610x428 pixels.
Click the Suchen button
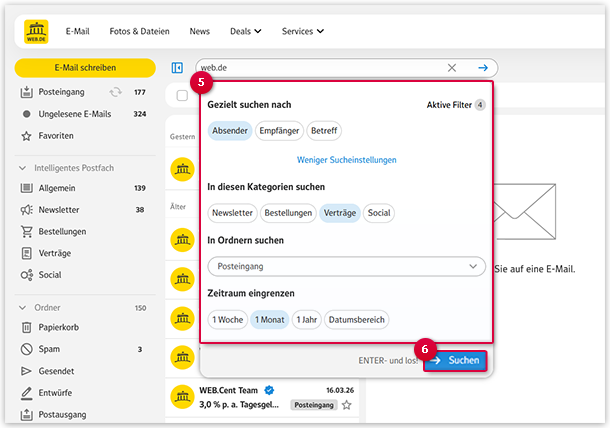coord(455,361)
